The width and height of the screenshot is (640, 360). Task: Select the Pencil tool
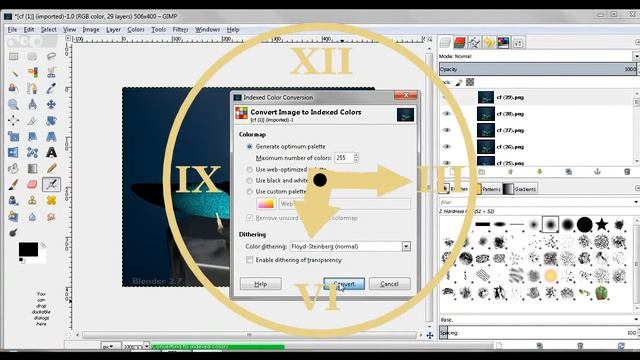point(51,168)
